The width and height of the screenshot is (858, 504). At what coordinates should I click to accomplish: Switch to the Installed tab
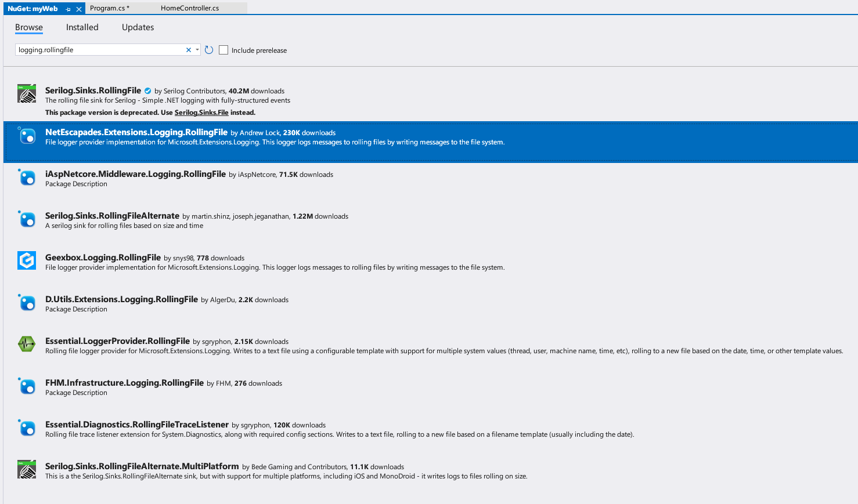82,27
